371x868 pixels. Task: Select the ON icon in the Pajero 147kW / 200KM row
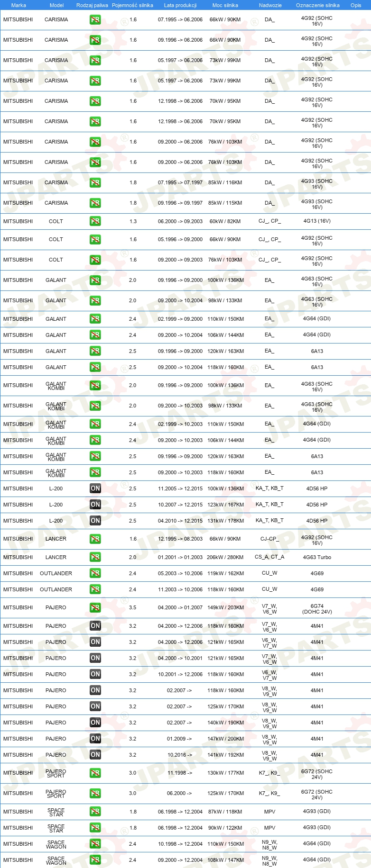pyautogui.click(x=95, y=739)
